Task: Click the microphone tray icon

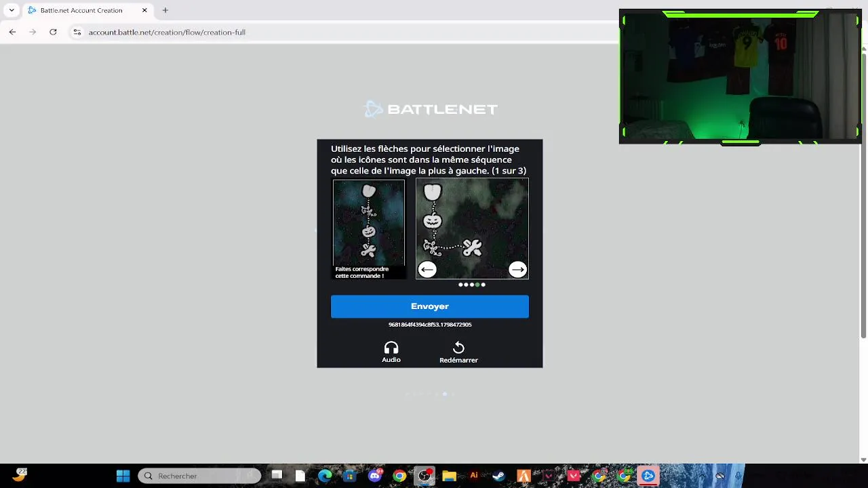Action: pyautogui.click(x=738, y=476)
